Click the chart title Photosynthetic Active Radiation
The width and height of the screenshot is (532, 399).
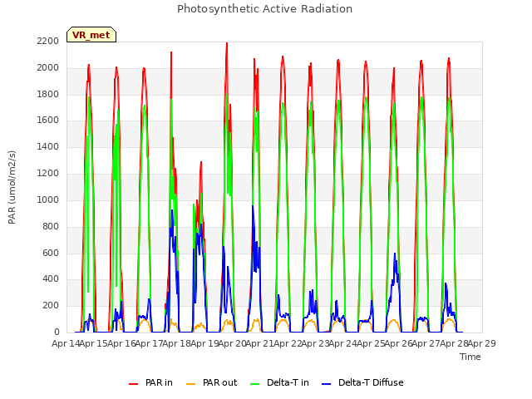264,9
